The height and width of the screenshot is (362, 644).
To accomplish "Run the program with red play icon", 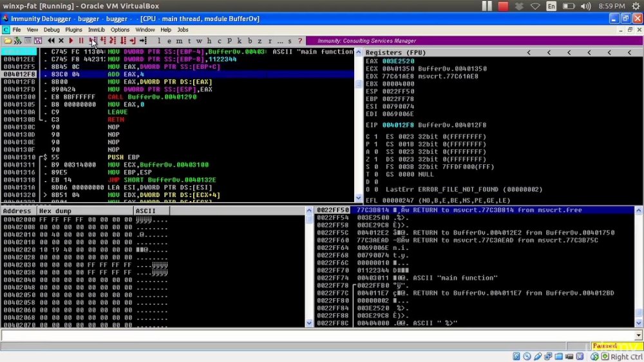I will click(x=71, y=41).
